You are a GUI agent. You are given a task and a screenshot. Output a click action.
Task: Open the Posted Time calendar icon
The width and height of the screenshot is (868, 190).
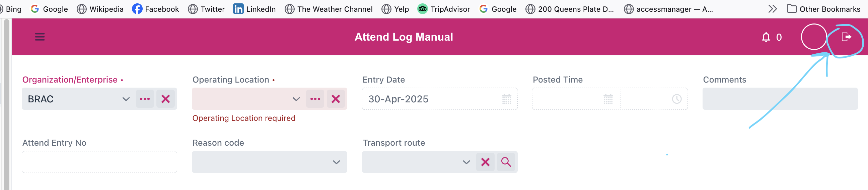(608, 99)
